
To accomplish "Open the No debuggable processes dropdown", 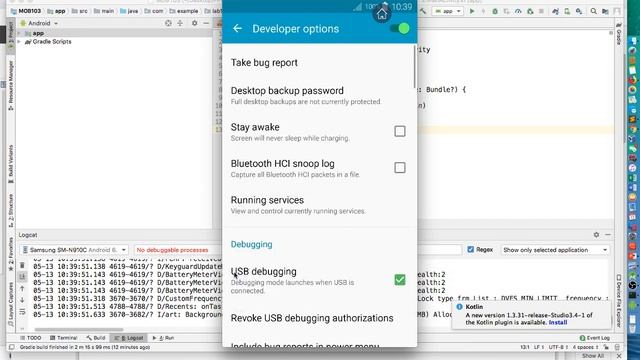I will [177, 250].
